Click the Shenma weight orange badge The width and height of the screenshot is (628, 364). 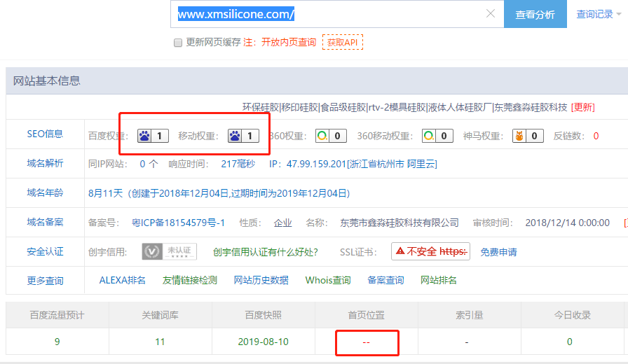[x=528, y=136]
